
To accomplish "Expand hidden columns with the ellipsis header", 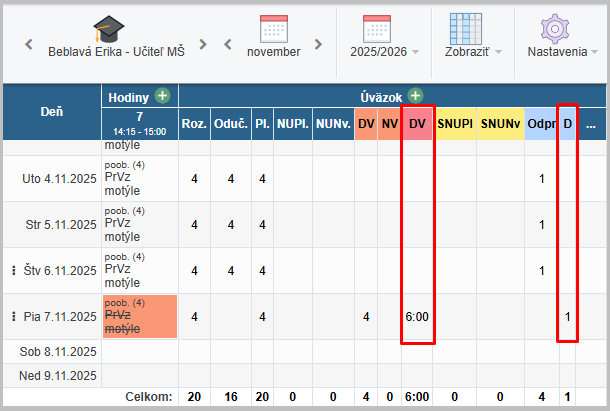I will [x=591, y=124].
